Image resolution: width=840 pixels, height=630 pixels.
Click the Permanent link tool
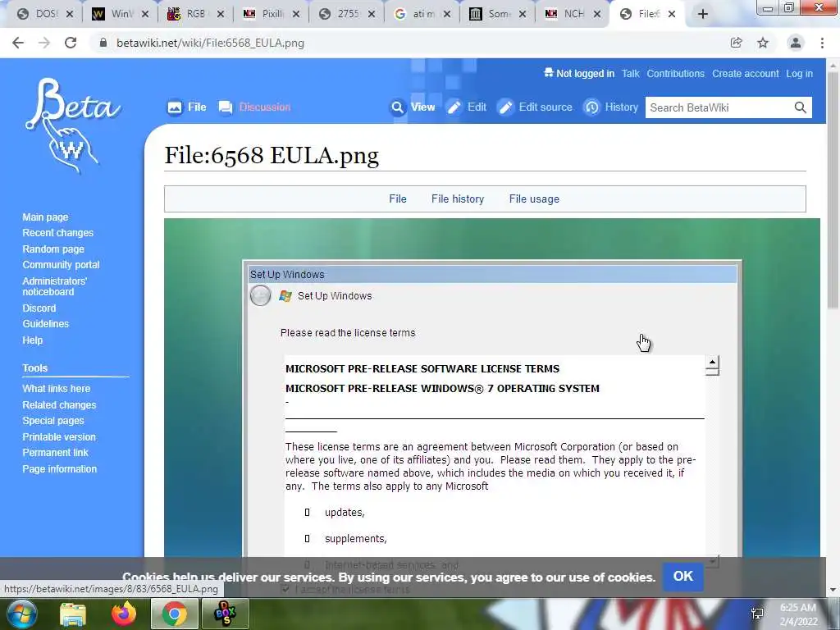(x=55, y=452)
